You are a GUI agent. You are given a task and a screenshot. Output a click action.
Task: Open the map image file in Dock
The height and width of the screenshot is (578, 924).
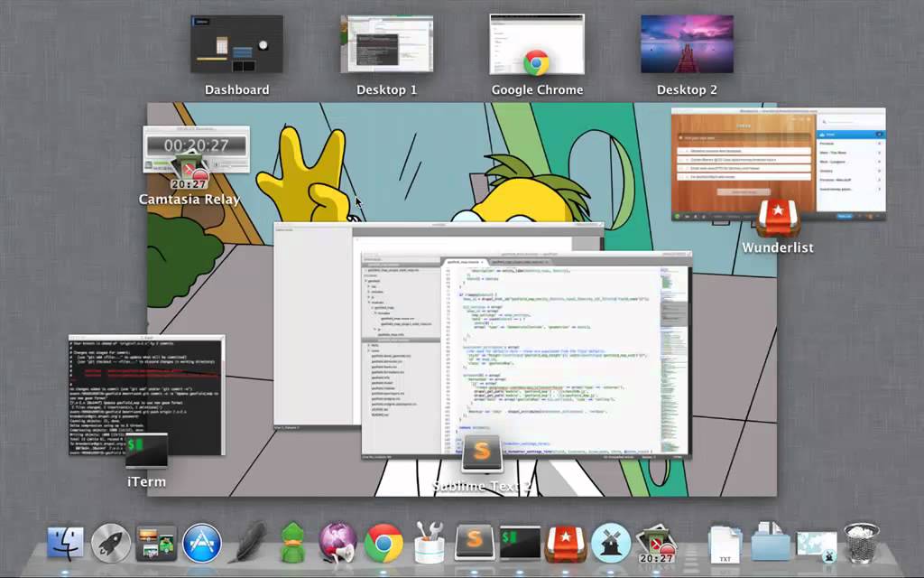(x=817, y=545)
